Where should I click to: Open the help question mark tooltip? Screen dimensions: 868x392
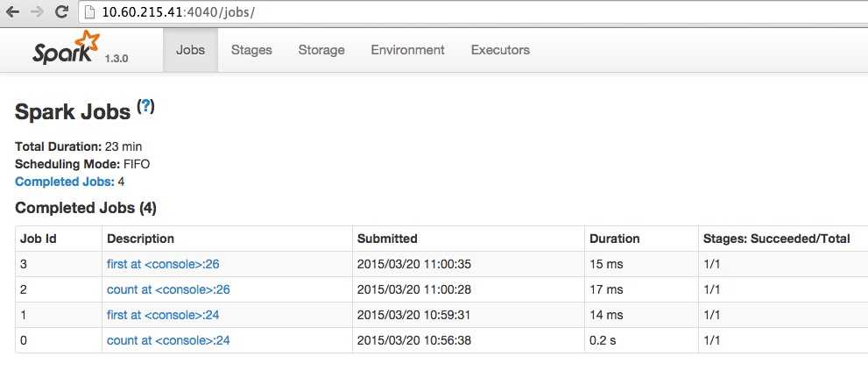click(x=146, y=106)
